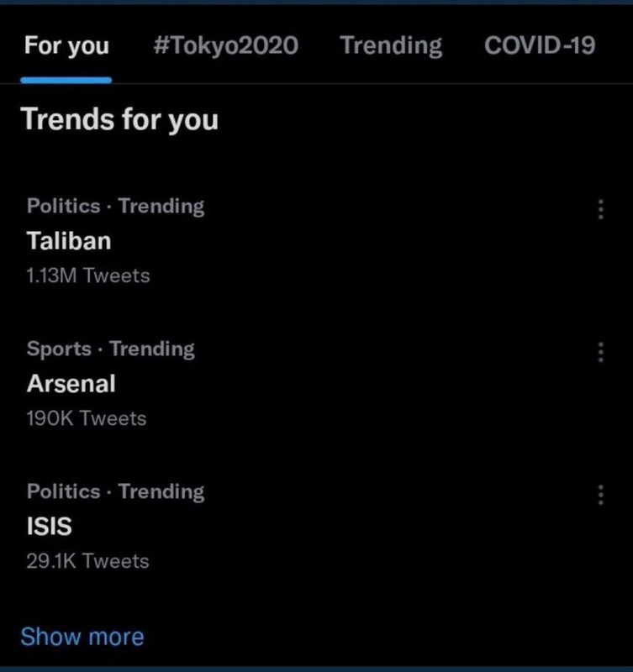Open the Trending tab

tap(391, 45)
